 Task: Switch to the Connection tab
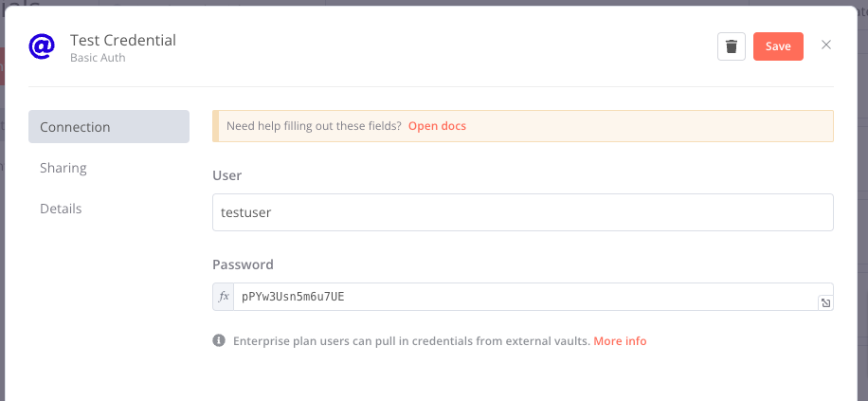[x=109, y=127]
